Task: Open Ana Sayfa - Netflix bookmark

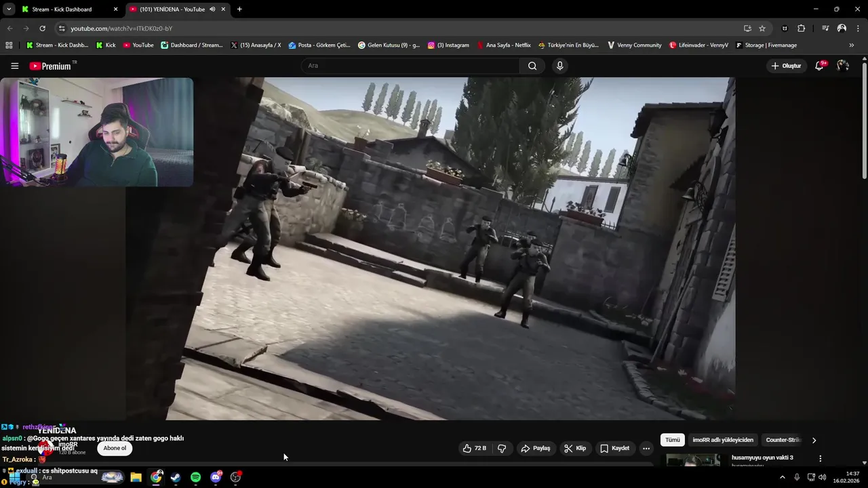Action: 504,45
